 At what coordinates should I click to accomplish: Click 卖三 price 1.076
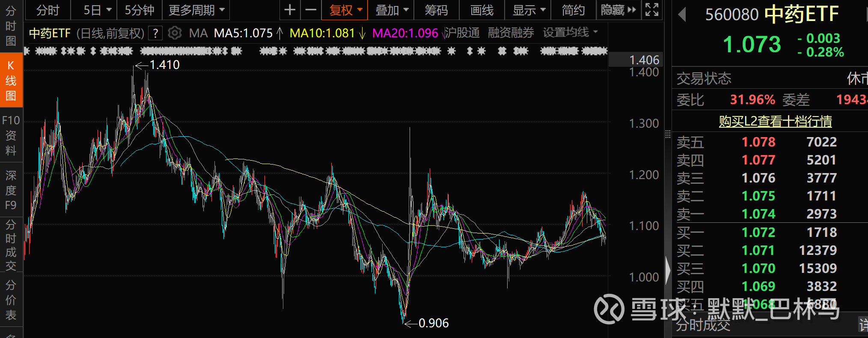point(758,178)
